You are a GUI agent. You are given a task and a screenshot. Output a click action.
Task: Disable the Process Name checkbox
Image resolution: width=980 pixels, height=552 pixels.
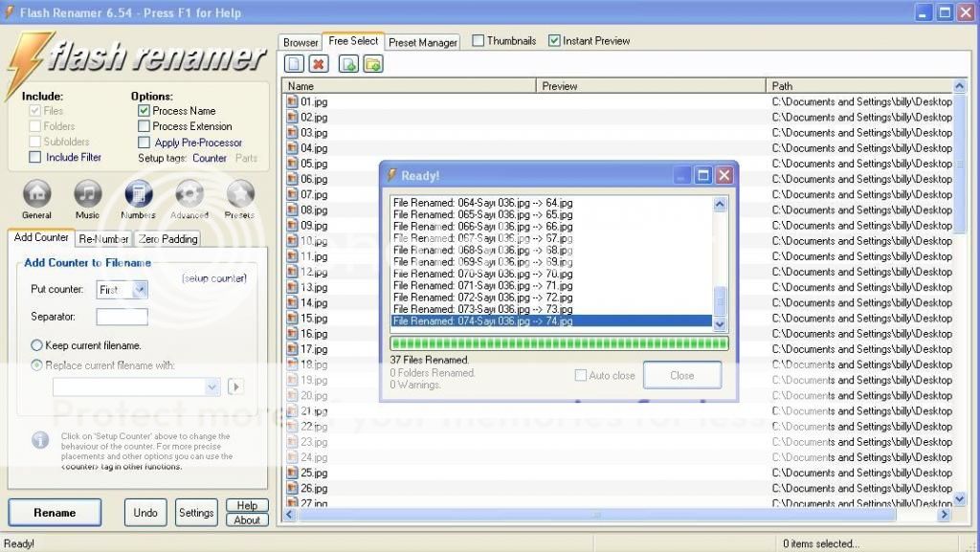pos(145,111)
